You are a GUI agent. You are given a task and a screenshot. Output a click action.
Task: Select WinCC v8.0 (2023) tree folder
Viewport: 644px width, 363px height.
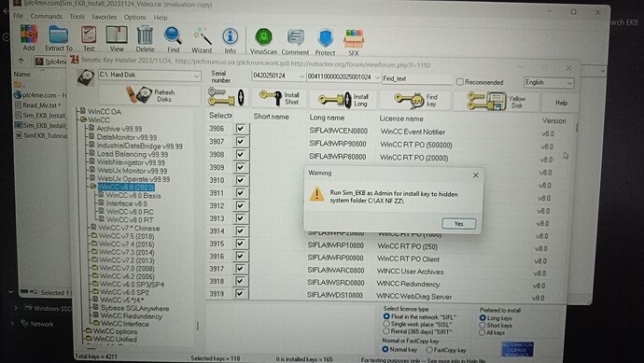click(x=126, y=188)
